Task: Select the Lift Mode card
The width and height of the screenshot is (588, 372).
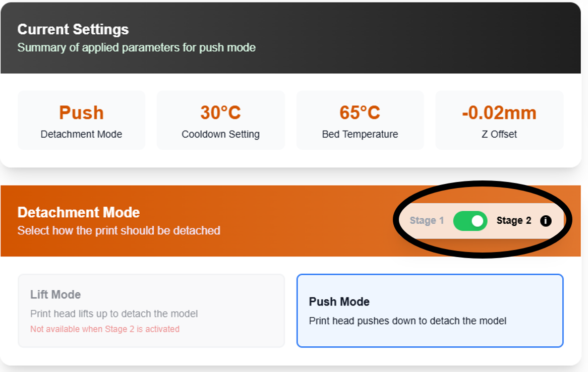Action: click(x=151, y=310)
